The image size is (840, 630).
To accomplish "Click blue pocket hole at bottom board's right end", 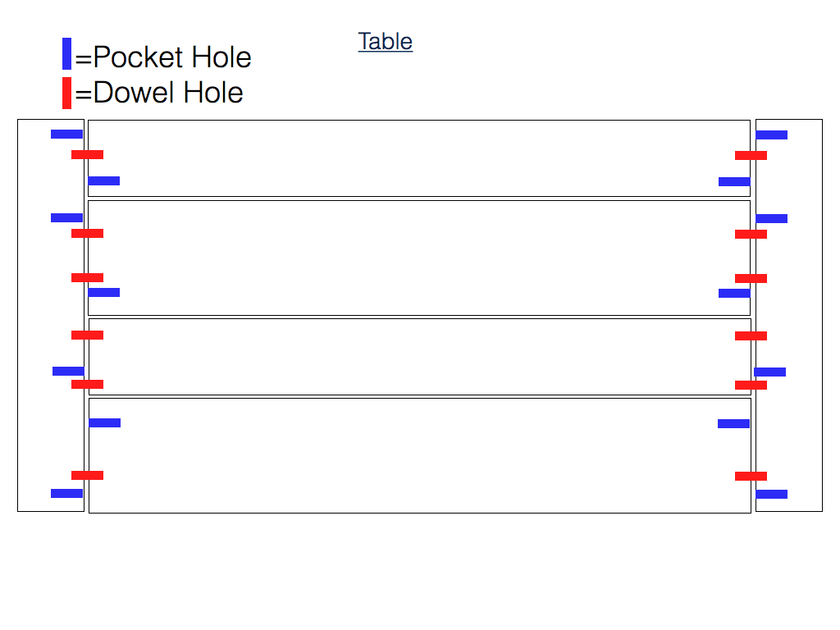I will [734, 424].
